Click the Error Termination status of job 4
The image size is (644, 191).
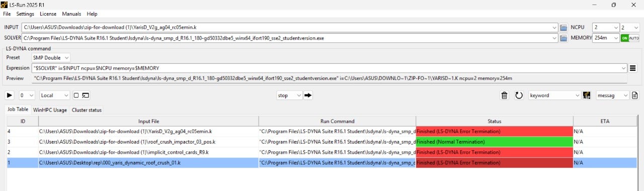[495, 131]
